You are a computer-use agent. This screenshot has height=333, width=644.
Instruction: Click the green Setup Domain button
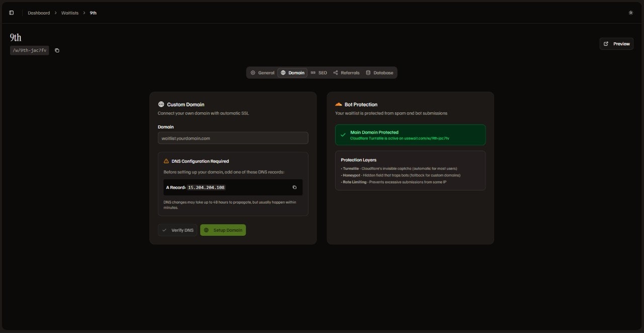pyautogui.click(x=223, y=230)
